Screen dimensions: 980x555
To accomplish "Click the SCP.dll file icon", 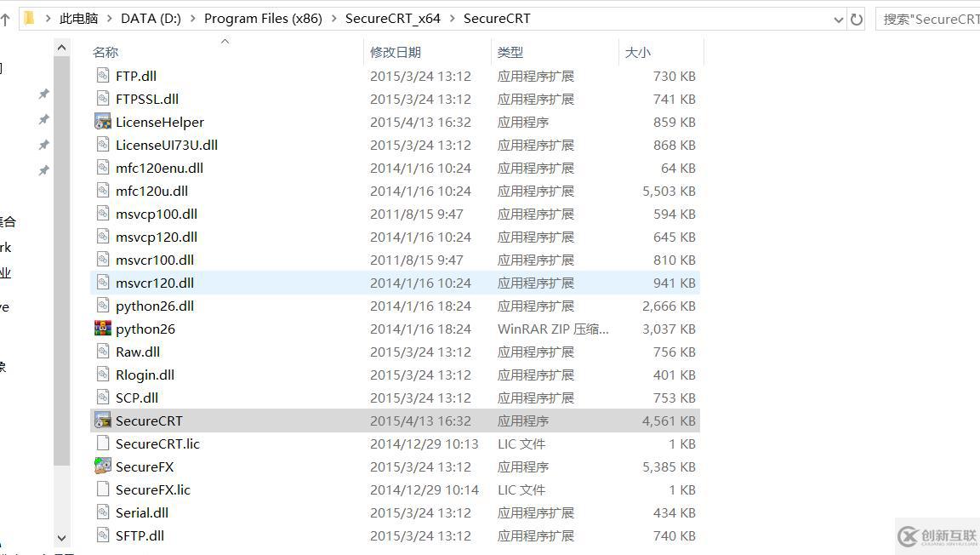I will [103, 398].
